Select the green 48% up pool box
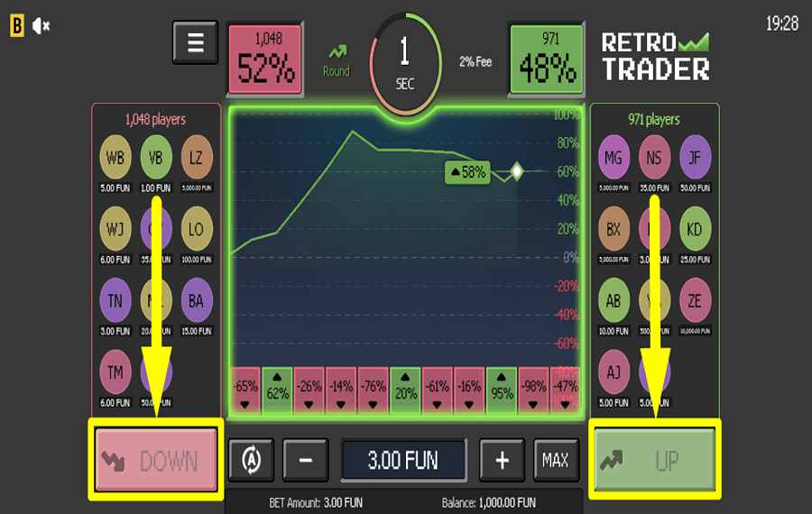812x514 pixels. 547,59
